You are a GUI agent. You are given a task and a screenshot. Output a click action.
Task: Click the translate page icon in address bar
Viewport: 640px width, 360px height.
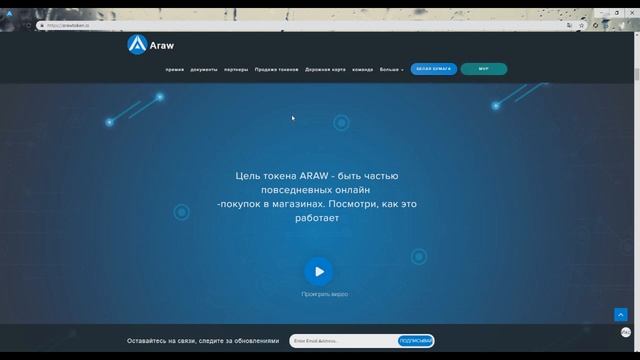coord(569,25)
